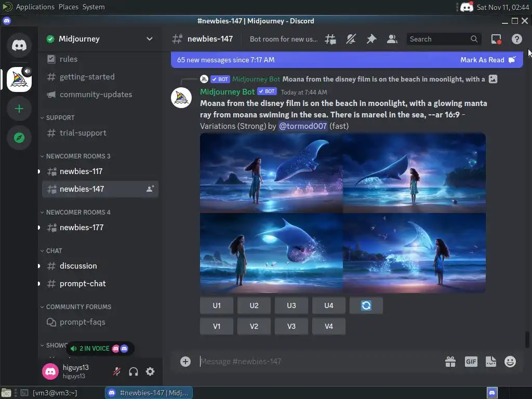
Task: Click Discord tray icon in top panel
Action: [x=467, y=7]
